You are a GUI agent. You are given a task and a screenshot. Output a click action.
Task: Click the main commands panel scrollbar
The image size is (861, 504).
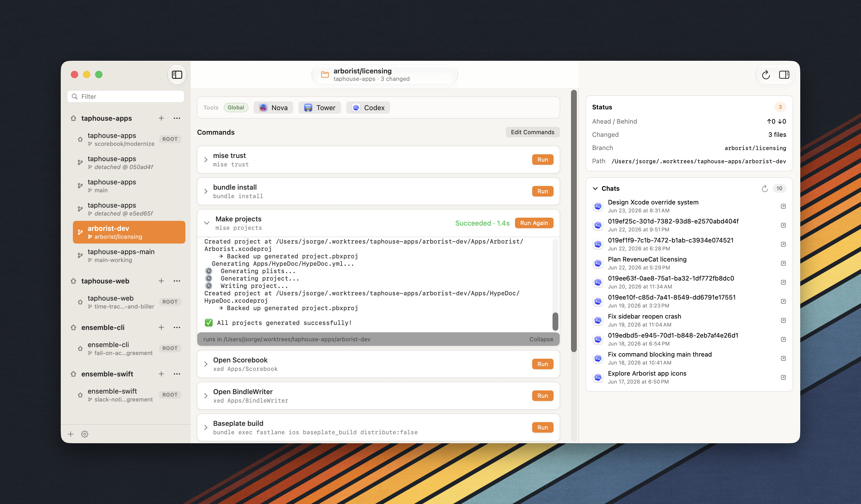[x=574, y=221]
